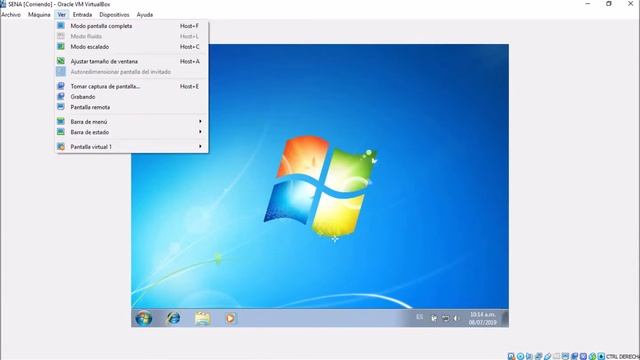Minimize the VirtualBox window
This screenshot has width=640, height=360.
(x=588, y=4)
